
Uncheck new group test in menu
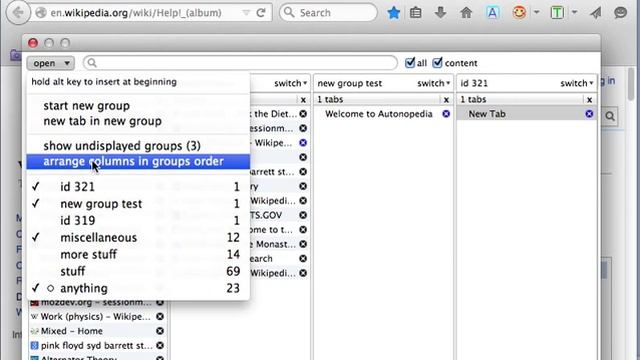(x=138, y=204)
